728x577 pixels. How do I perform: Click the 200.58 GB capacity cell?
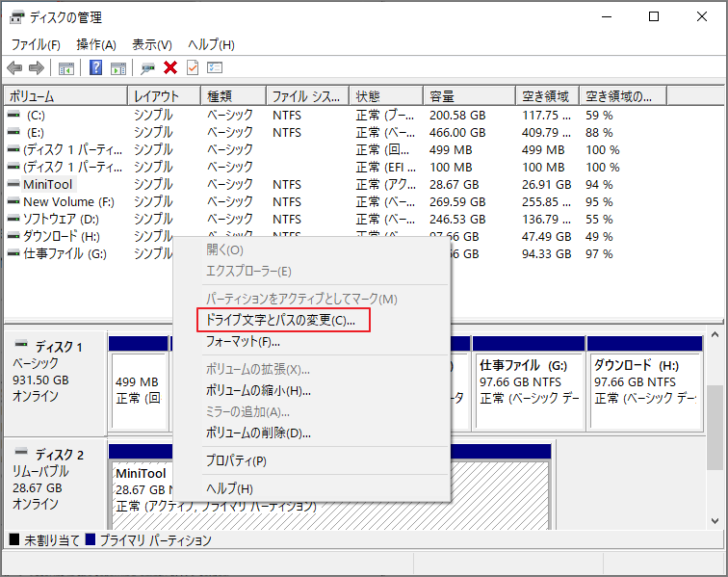click(457, 116)
